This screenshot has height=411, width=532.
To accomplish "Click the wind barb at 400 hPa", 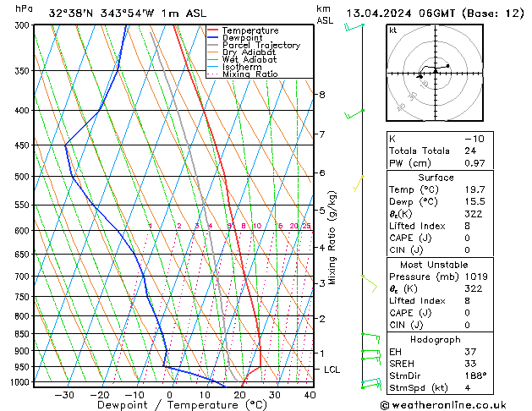I will [x=354, y=114].
